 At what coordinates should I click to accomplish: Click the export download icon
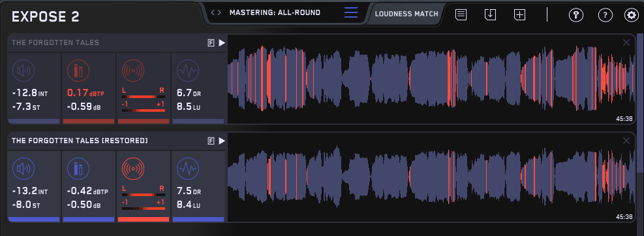pos(491,14)
